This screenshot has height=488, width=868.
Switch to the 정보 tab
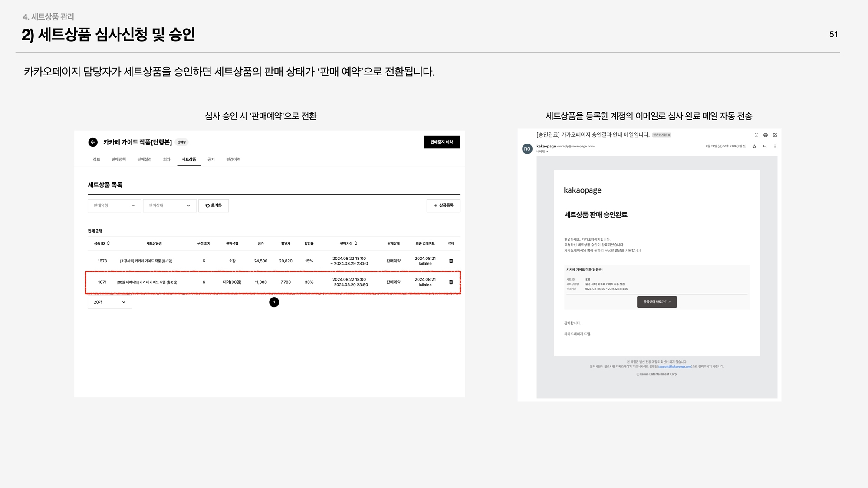click(x=96, y=160)
